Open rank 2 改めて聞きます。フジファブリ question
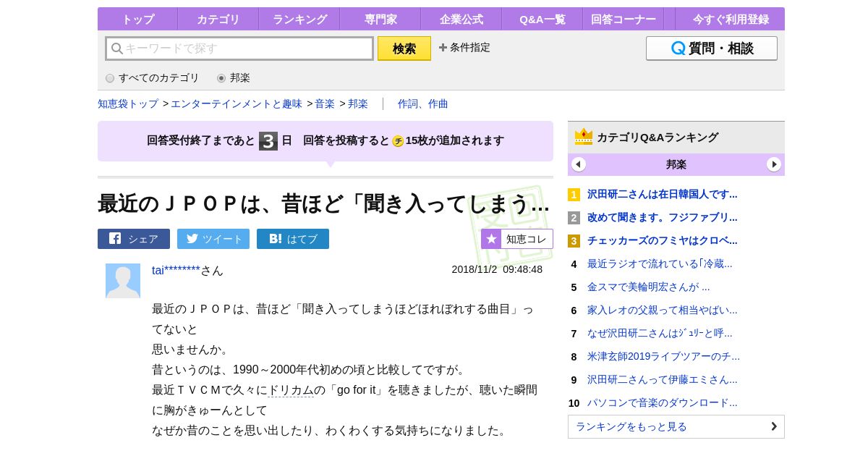 click(662, 217)
